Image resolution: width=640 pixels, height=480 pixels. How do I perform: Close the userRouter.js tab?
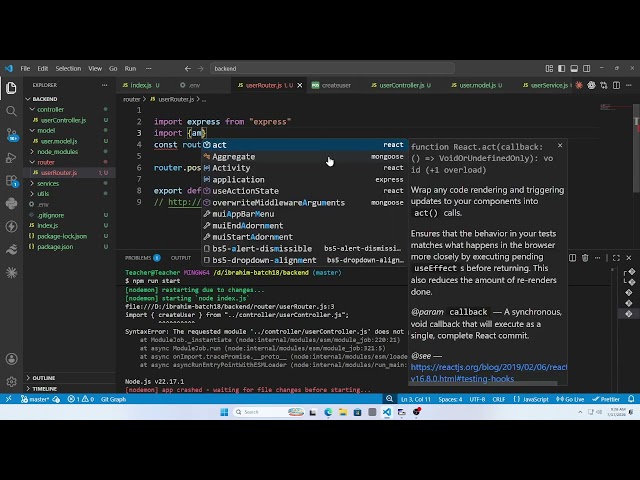[300, 85]
